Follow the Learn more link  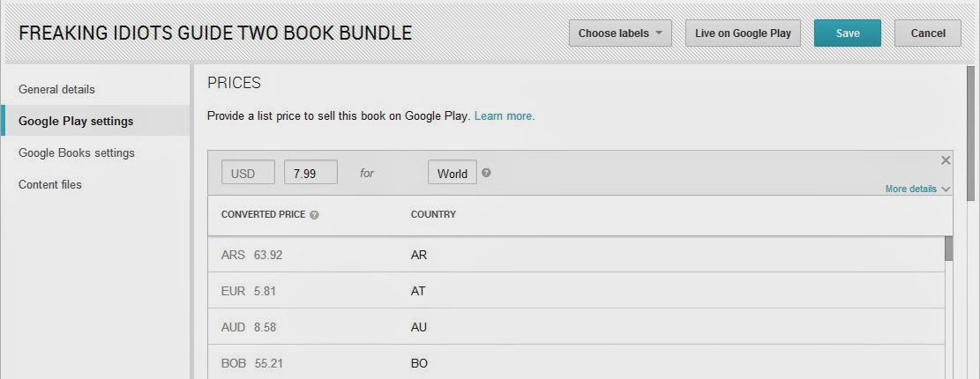coord(504,115)
